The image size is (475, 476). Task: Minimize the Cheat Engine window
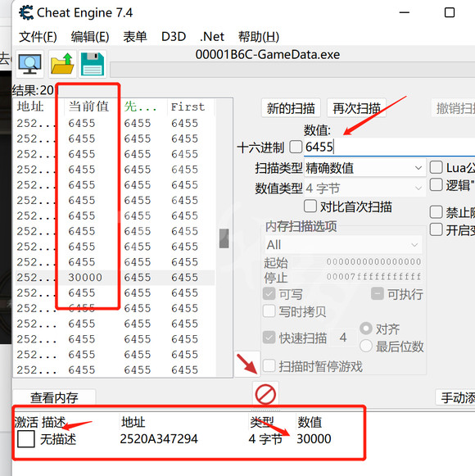(x=405, y=13)
